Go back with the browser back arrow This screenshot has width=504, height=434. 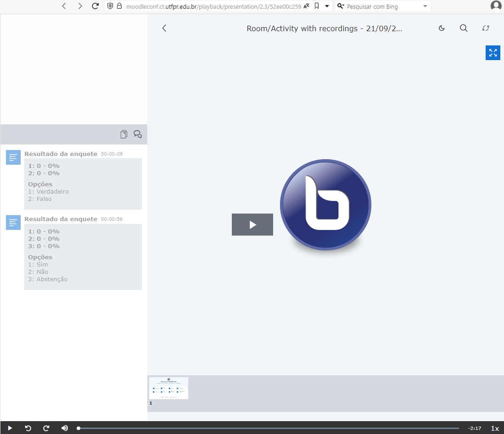pyautogui.click(x=64, y=6)
